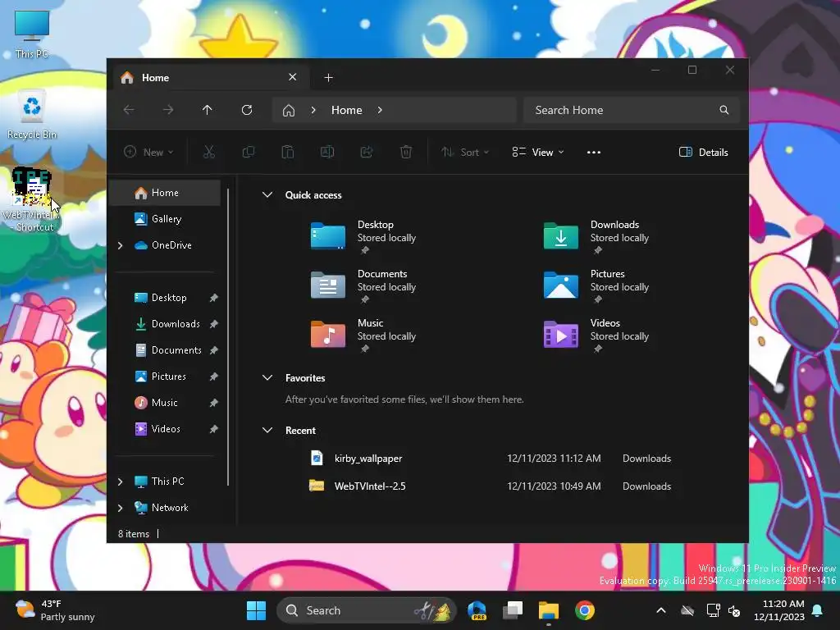The height and width of the screenshot is (630, 840).
Task: Click the Rename icon in toolbar
Action: click(x=327, y=152)
